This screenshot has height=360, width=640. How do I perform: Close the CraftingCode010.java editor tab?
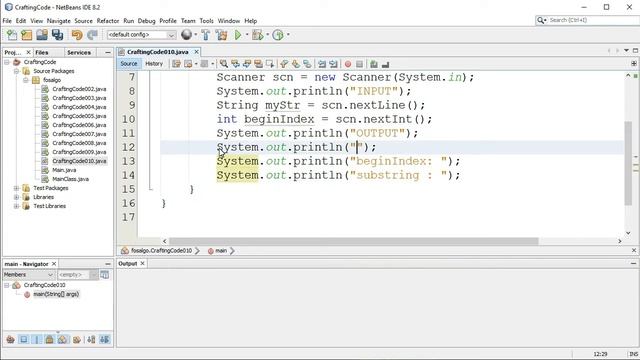point(196,52)
